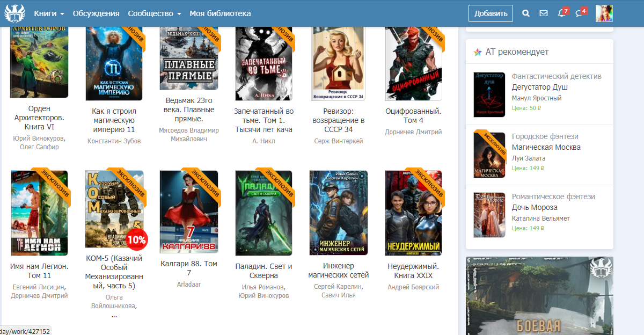
Task: Open Обсуждения in the top navigation
Action: tap(96, 13)
